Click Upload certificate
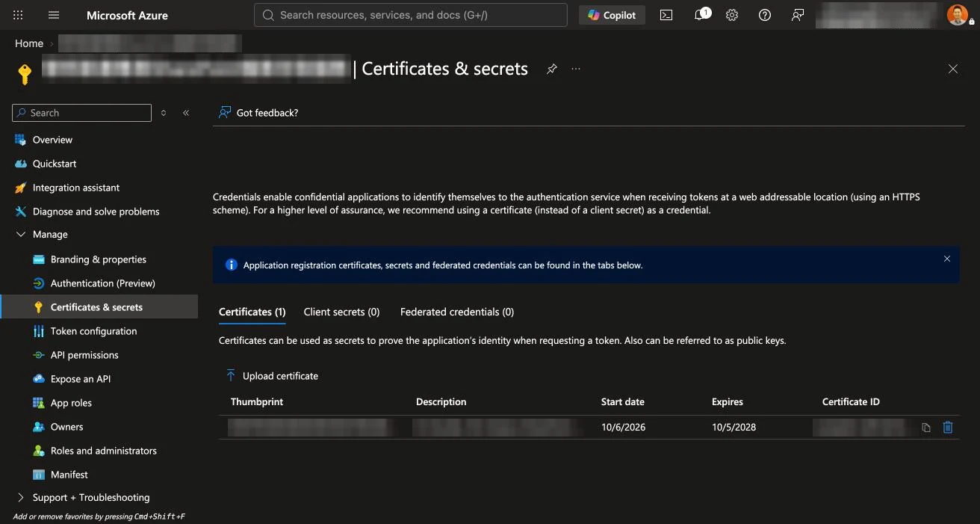The image size is (980, 524). click(x=272, y=376)
